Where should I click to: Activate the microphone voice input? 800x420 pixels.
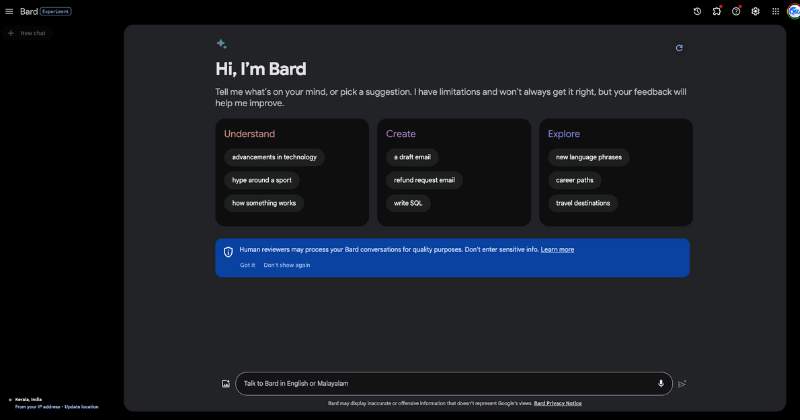coord(661,383)
